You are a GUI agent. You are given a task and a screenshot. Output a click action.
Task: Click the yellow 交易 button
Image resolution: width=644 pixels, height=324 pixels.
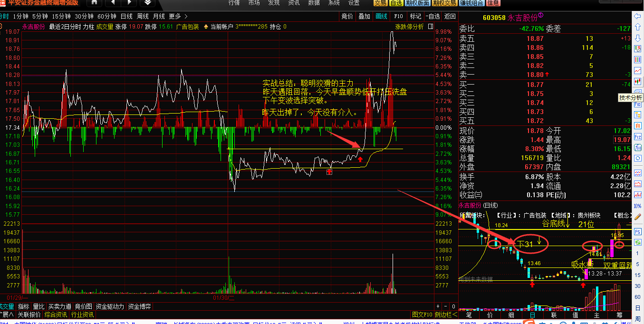pos(380,3)
